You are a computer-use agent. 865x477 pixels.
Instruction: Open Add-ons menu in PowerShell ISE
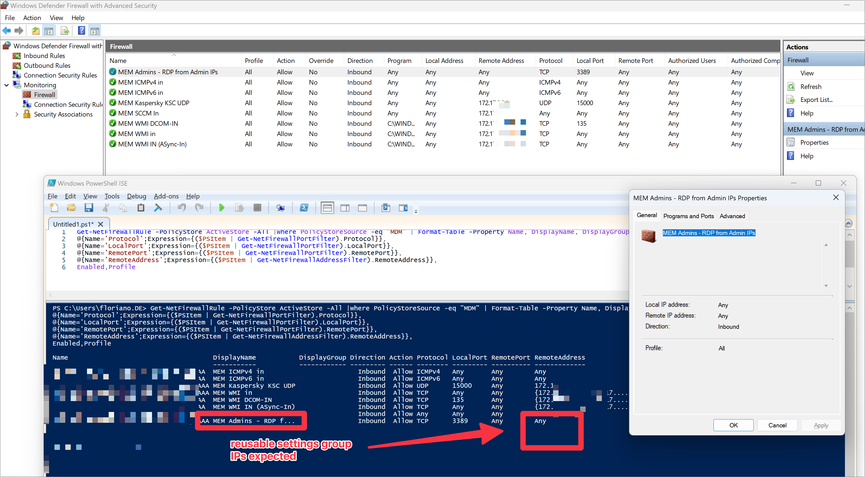166,196
